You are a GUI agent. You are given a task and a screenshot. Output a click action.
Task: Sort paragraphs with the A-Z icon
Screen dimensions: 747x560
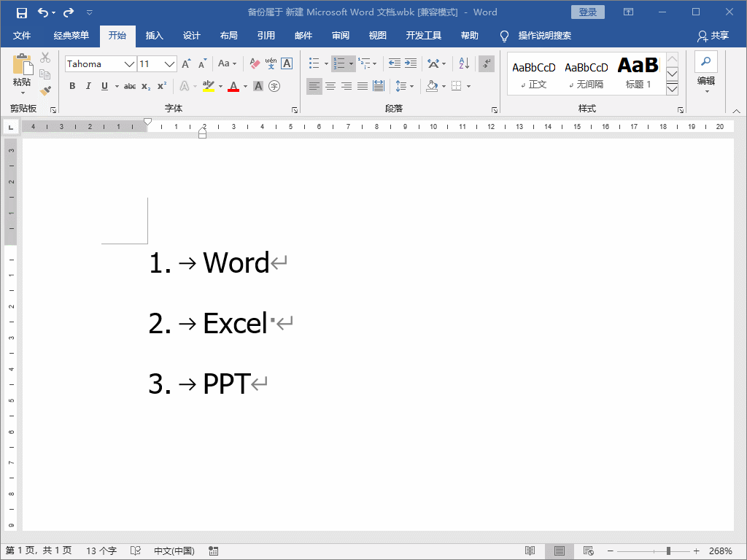pyautogui.click(x=464, y=63)
